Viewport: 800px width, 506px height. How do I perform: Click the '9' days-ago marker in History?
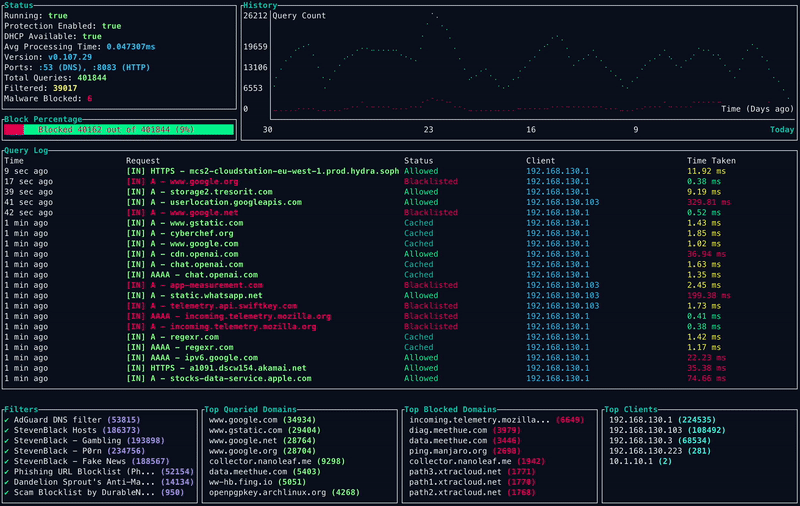pos(636,130)
